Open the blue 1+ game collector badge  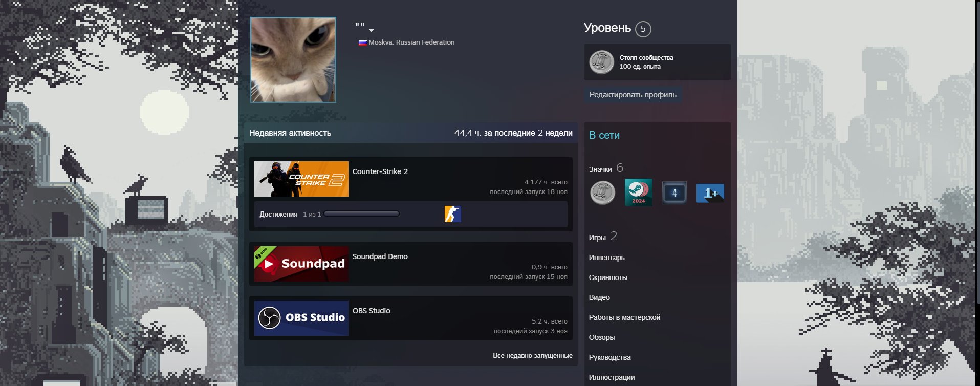[x=710, y=193]
